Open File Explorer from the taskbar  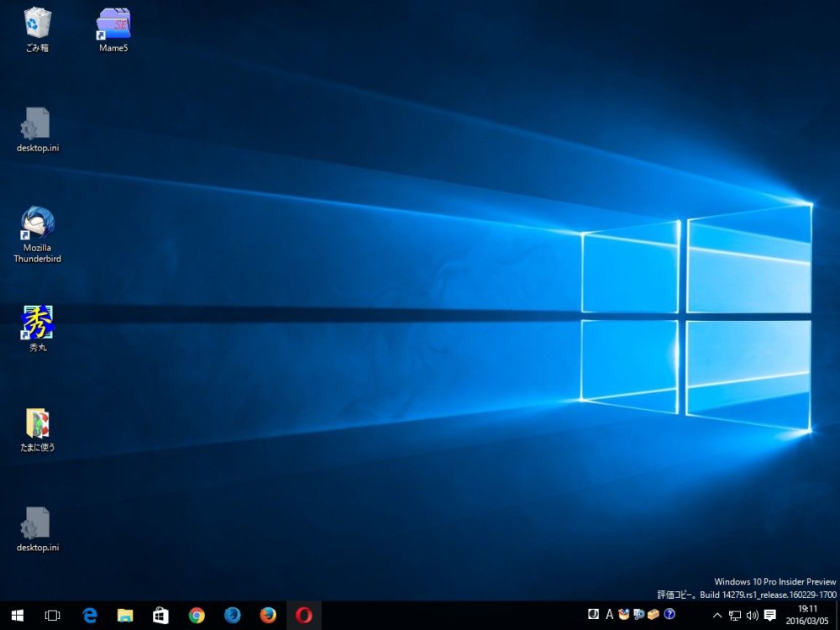point(125,616)
